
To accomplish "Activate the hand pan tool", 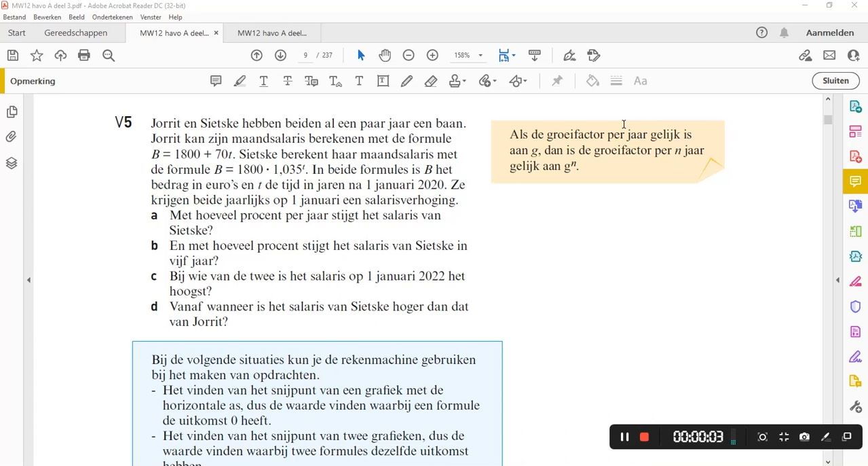I will click(385, 56).
